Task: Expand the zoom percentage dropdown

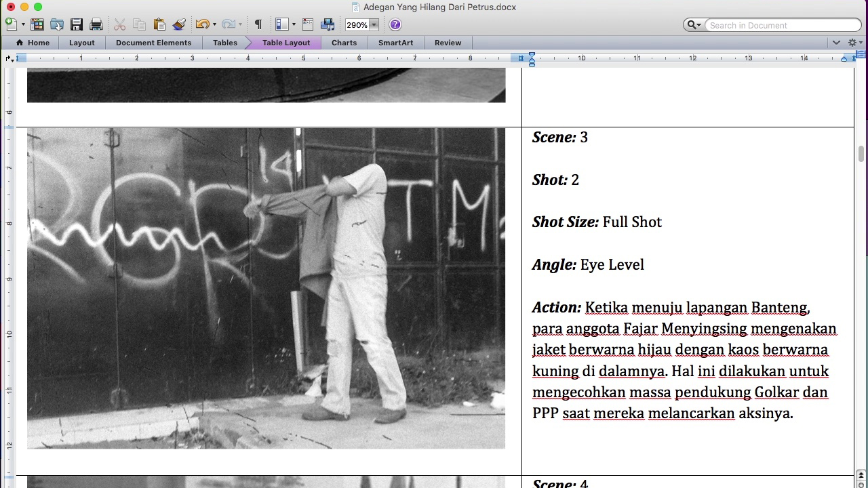Action: click(x=373, y=25)
